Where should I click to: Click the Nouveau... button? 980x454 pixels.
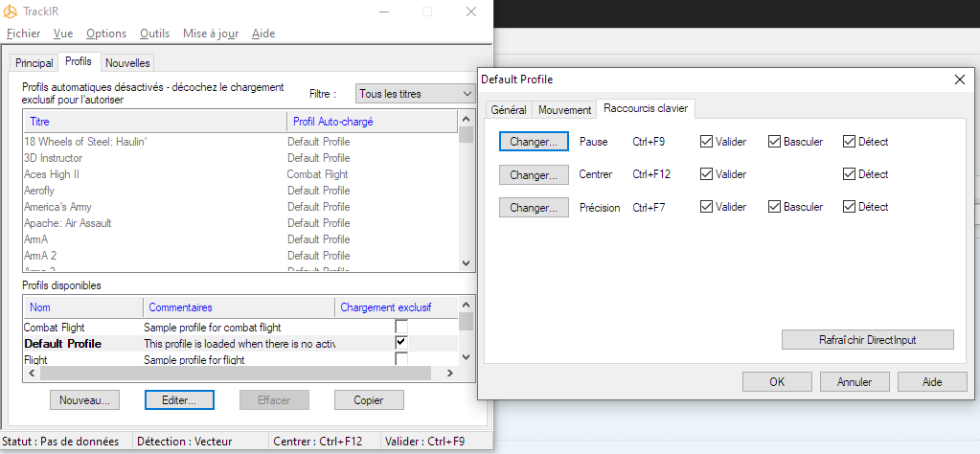[x=84, y=400]
